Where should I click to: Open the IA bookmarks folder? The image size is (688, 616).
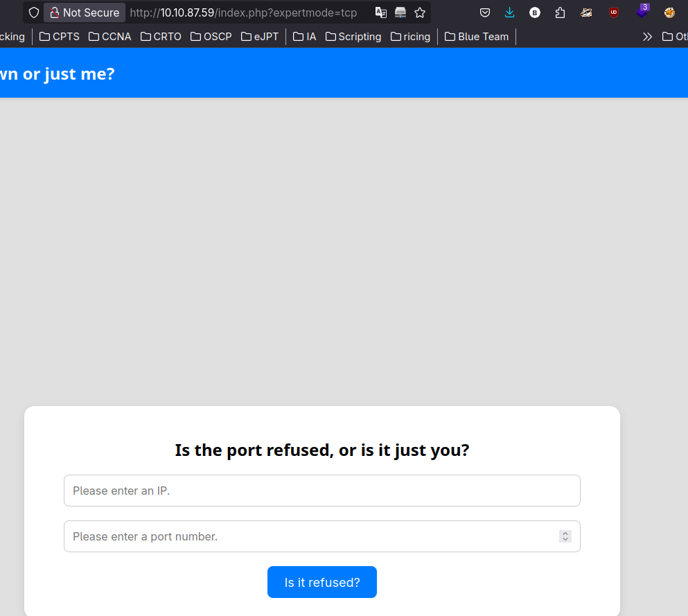tap(305, 37)
